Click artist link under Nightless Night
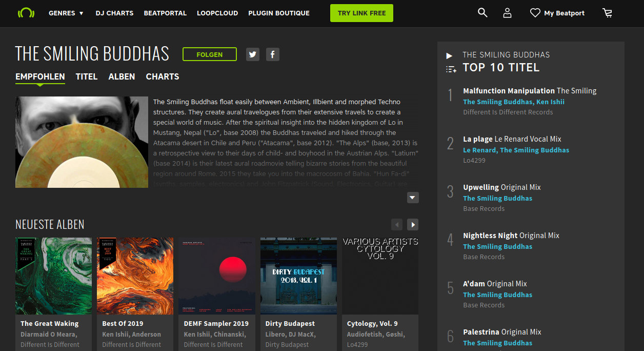Image resolution: width=644 pixels, height=351 pixels. point(498,246)
